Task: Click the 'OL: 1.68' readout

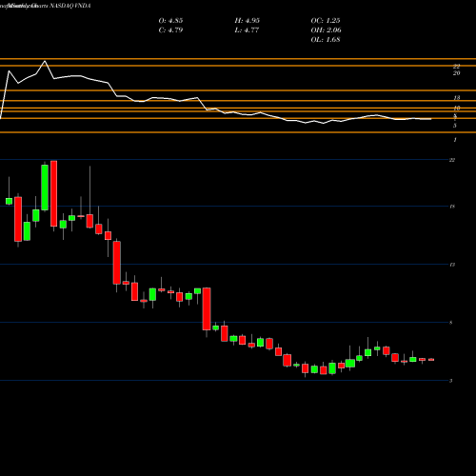Action: point(326,40)
